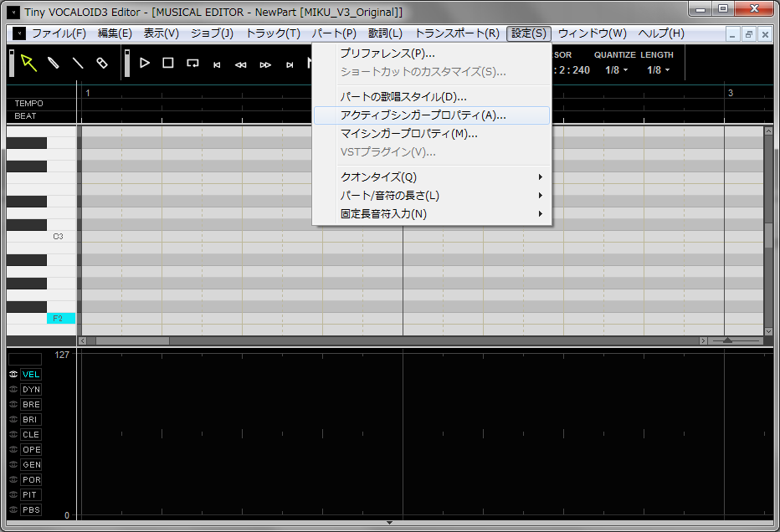Expand the 固定長音符入力(N) submenu
The image size is (780, 532).
(432, 214)
